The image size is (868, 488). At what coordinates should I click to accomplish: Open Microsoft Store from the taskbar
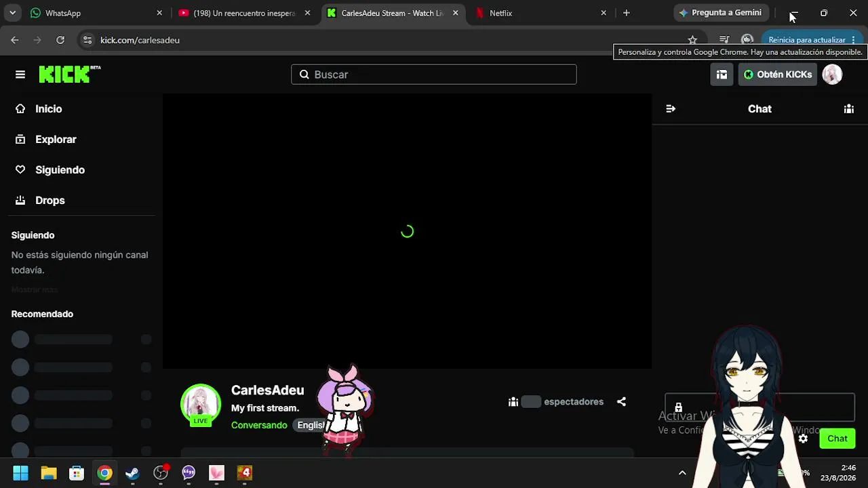click(77, 472)
